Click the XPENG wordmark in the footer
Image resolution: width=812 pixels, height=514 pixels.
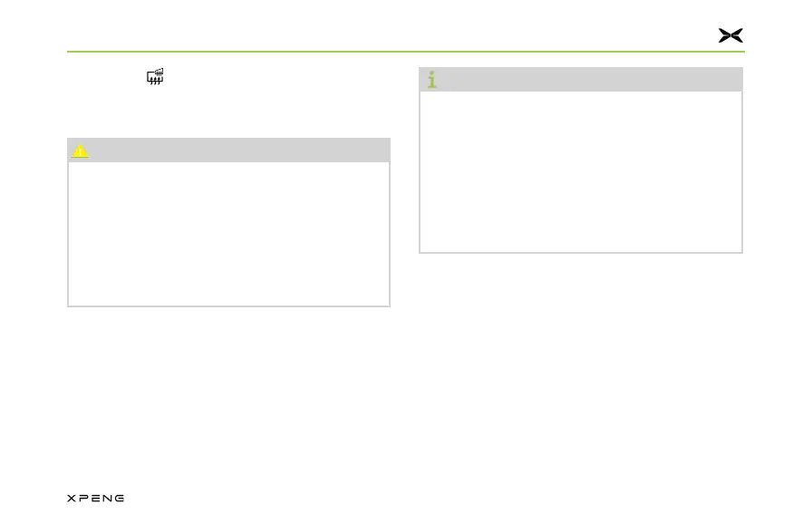coord(95,498)
